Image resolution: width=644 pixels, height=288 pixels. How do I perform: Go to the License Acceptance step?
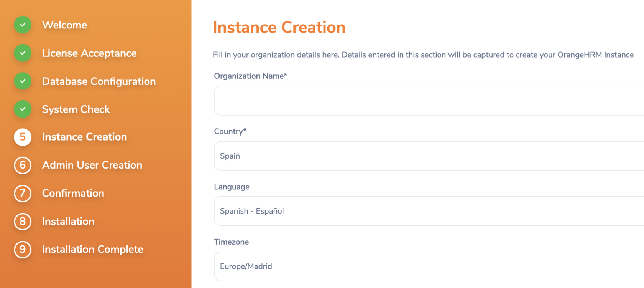coord(89,53)
